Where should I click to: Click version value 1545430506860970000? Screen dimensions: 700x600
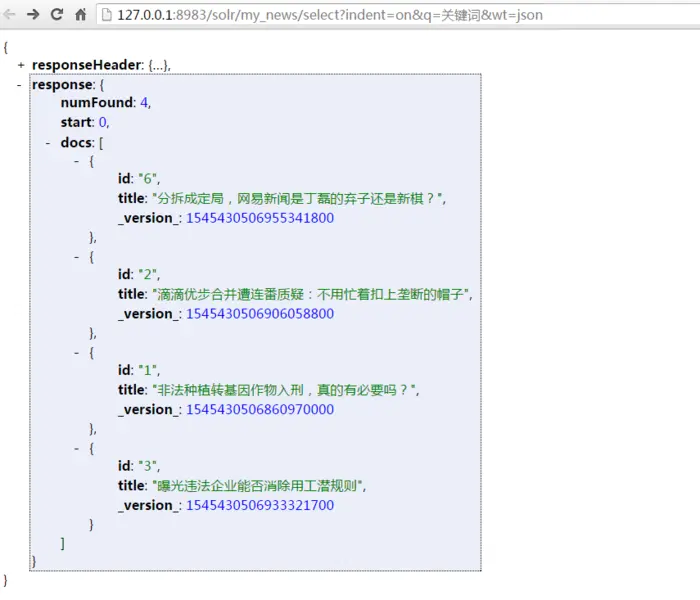[x=260, y=409]
